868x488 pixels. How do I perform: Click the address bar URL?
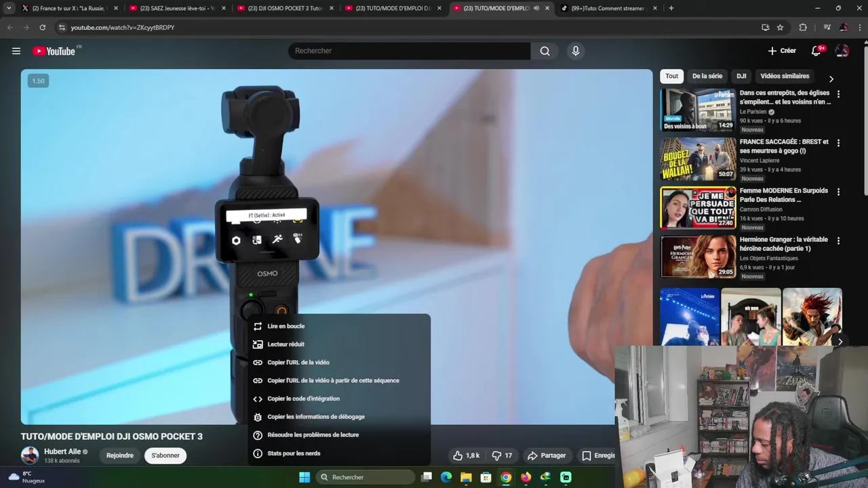coord(123,28)
